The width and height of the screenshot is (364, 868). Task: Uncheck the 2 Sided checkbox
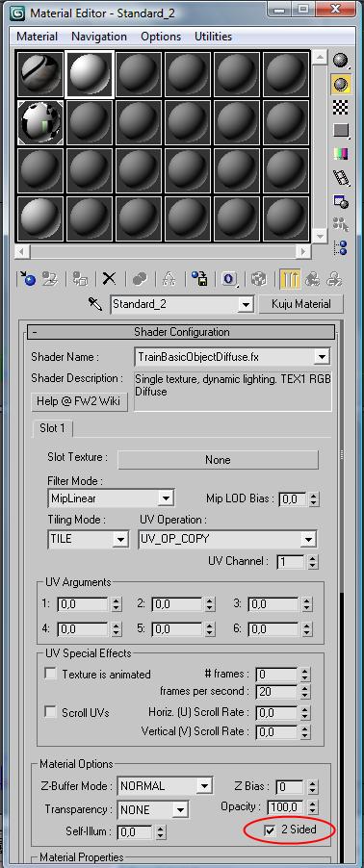coord(270,830)
